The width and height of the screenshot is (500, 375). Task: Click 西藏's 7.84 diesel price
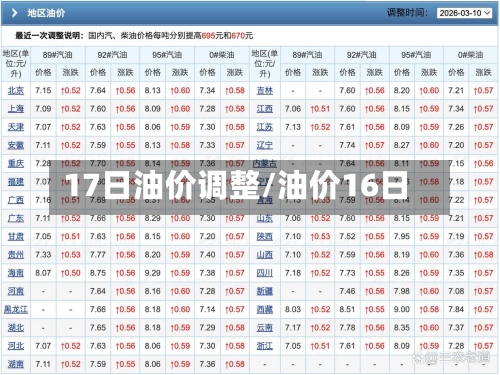(x=456, y=309)
